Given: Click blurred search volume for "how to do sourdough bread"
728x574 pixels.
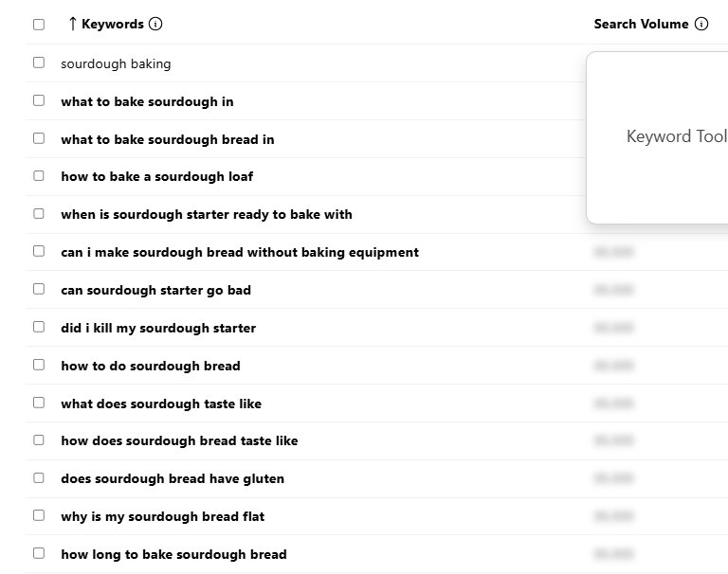Looking at the screenshot, I should tap(613, 366).
